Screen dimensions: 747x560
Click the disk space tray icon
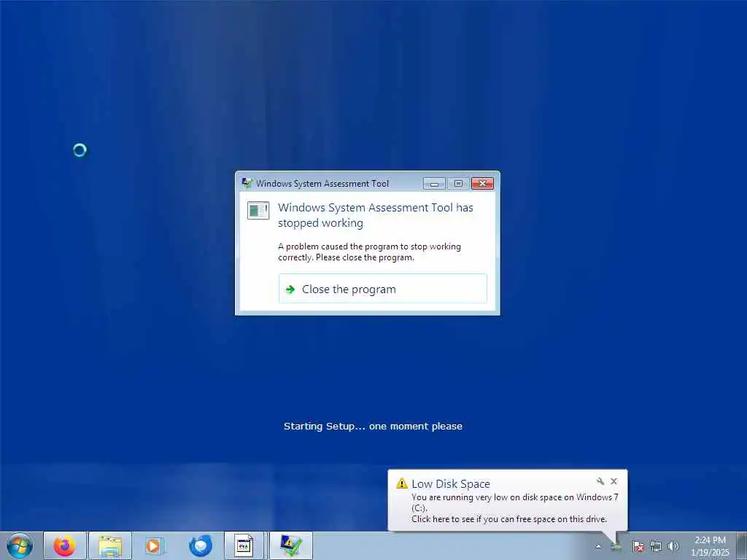point(616,546)
